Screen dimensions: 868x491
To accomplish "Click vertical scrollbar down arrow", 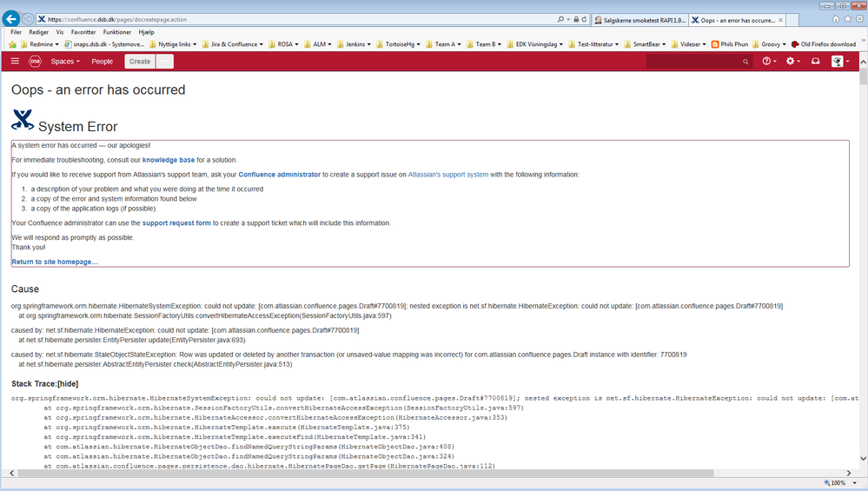I will [x=863, y=458].
